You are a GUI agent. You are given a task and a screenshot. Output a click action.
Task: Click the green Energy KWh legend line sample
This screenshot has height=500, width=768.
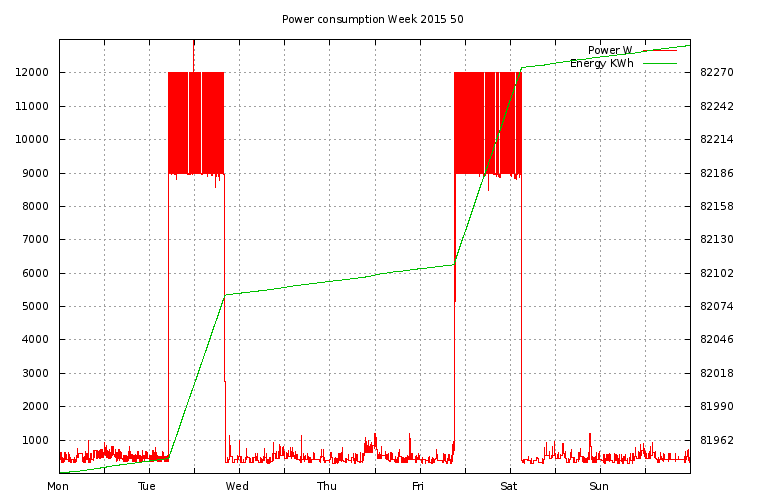660,64
